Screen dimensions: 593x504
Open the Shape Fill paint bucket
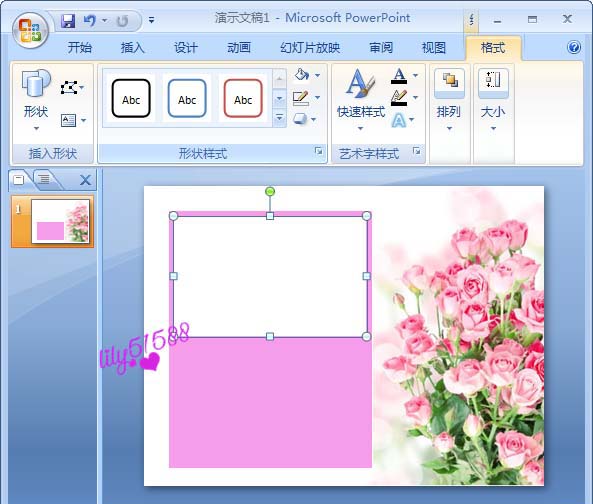coord(302,75)
